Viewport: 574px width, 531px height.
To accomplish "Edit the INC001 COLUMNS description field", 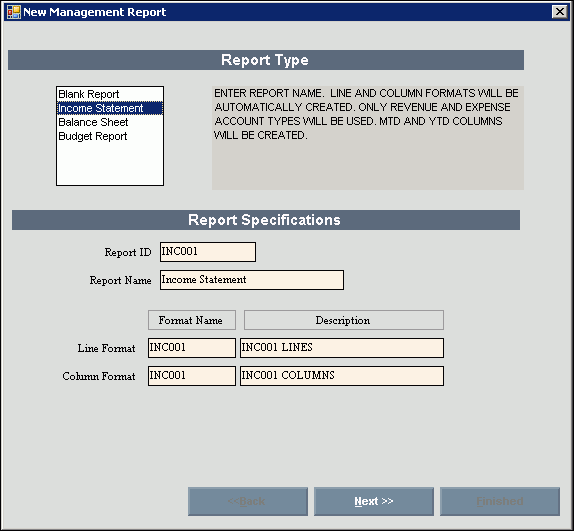I will click(x=342, y=376).
